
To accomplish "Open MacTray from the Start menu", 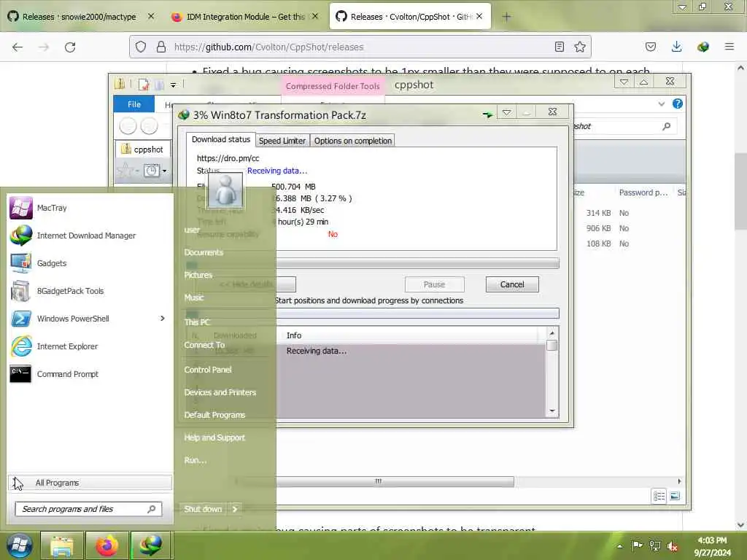I will tap(90, 208).
